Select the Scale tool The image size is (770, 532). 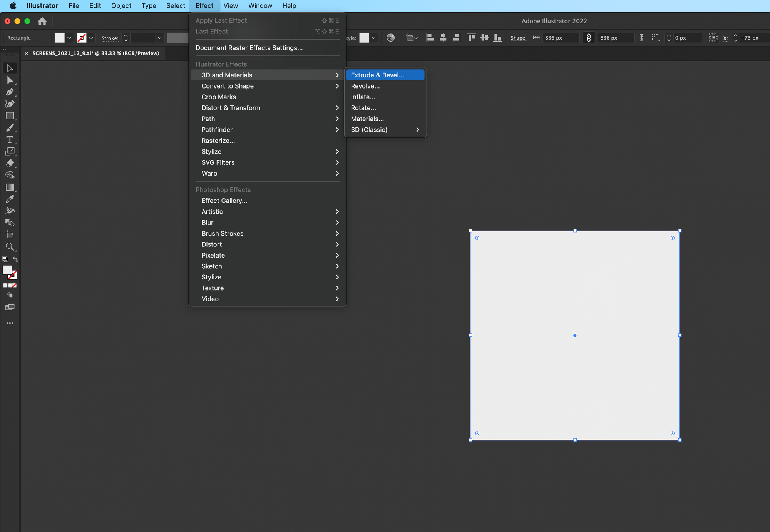pyautogui.click(x=10, y=152)
